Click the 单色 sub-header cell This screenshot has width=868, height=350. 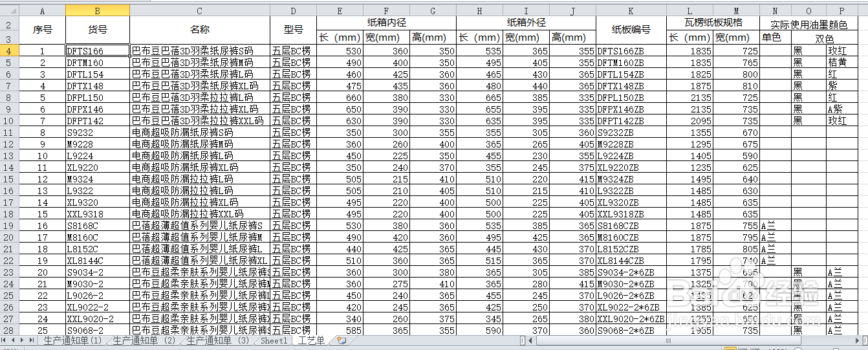coord(775,38)
